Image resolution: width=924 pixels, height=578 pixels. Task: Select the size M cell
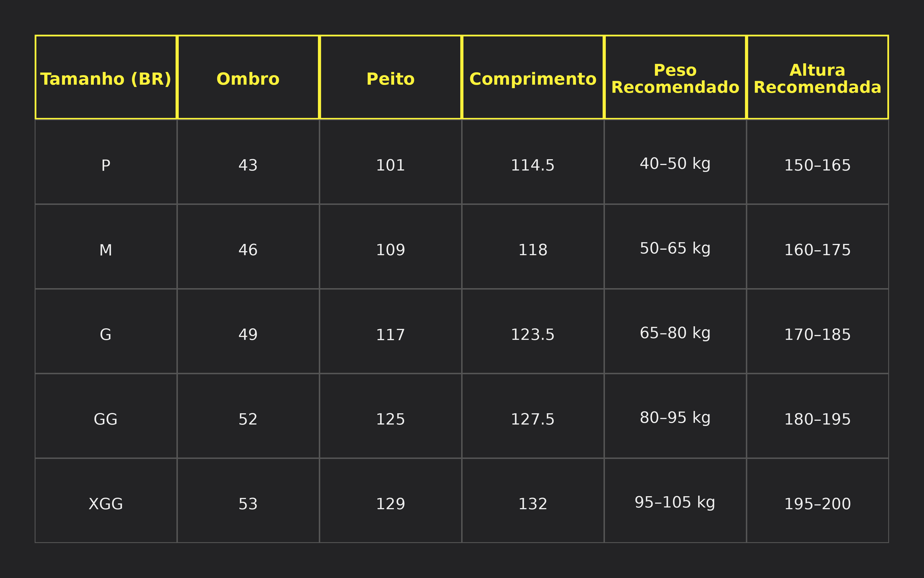(106, 250)
